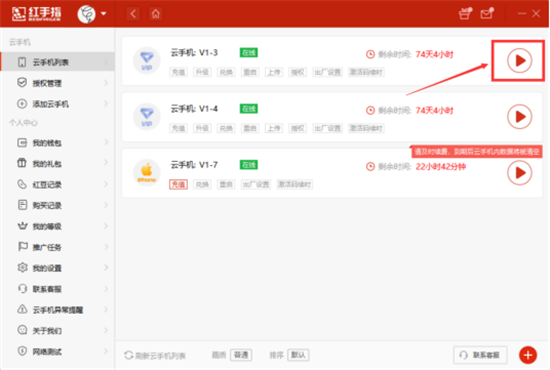Viewport: 550px width, 370px height.
Task: Open 我的设置 gear icon
Action: (22, 268)
